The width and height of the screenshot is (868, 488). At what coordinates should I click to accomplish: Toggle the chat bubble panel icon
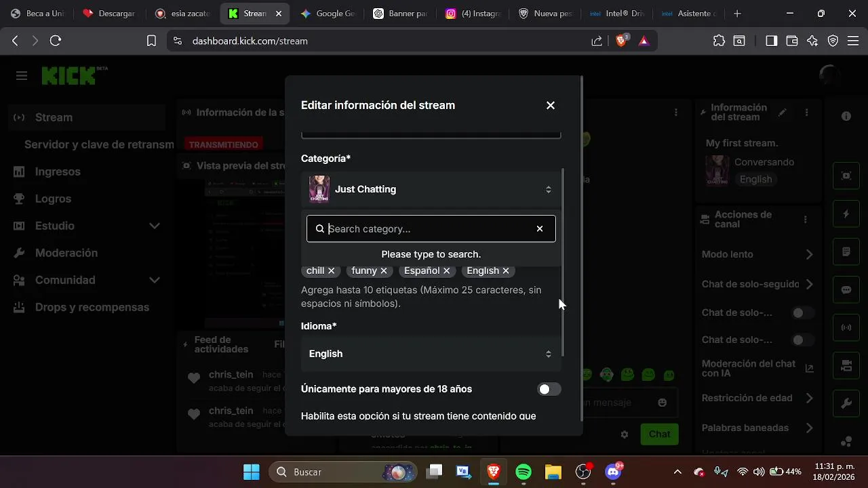pos(846,289)
